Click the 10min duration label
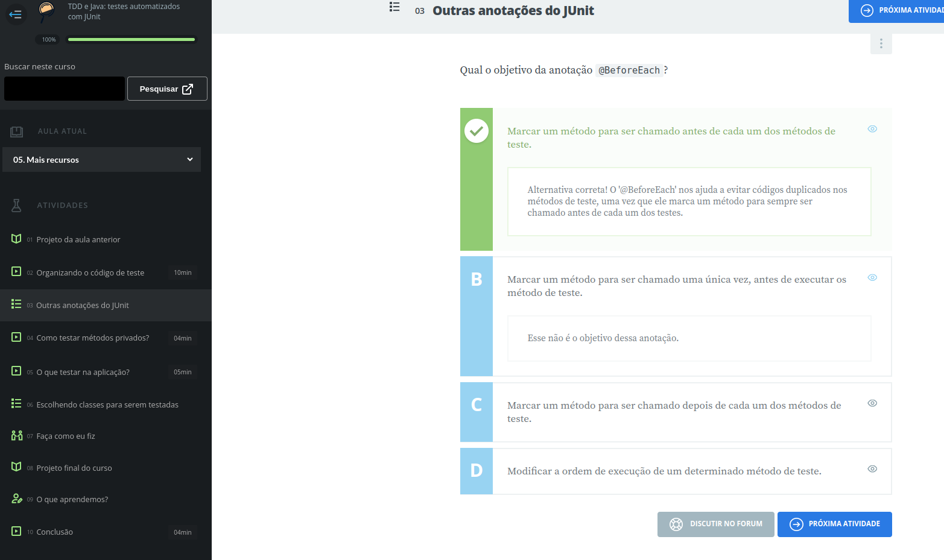The image size is (944, 560). point(183,273)
